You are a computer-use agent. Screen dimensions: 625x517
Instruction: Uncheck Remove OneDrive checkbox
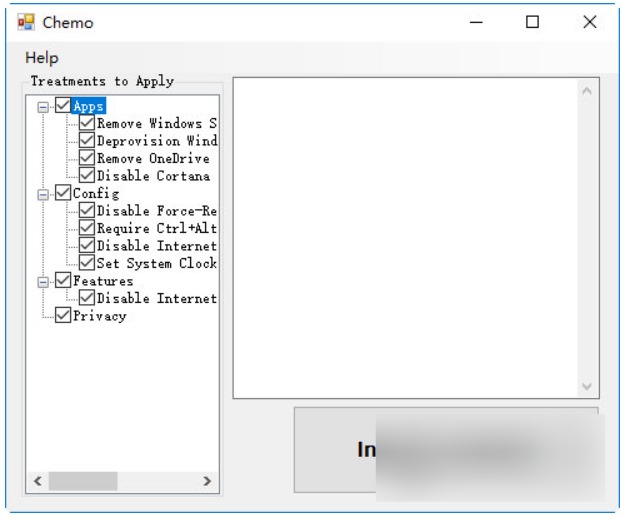tap(86, 158)
